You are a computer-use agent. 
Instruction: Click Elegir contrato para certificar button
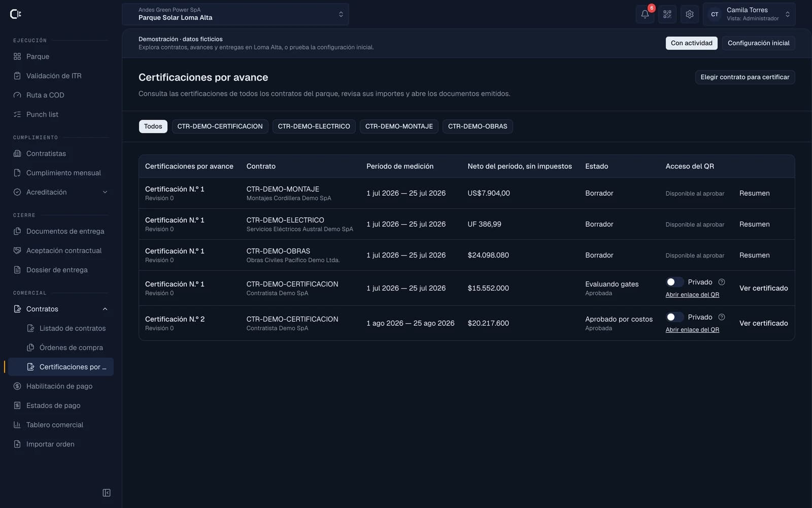[745, 77]
